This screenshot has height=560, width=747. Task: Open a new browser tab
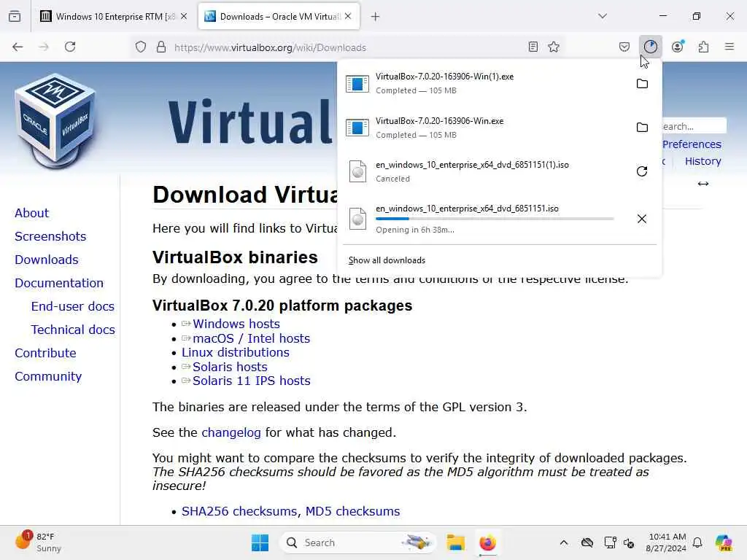376,17
